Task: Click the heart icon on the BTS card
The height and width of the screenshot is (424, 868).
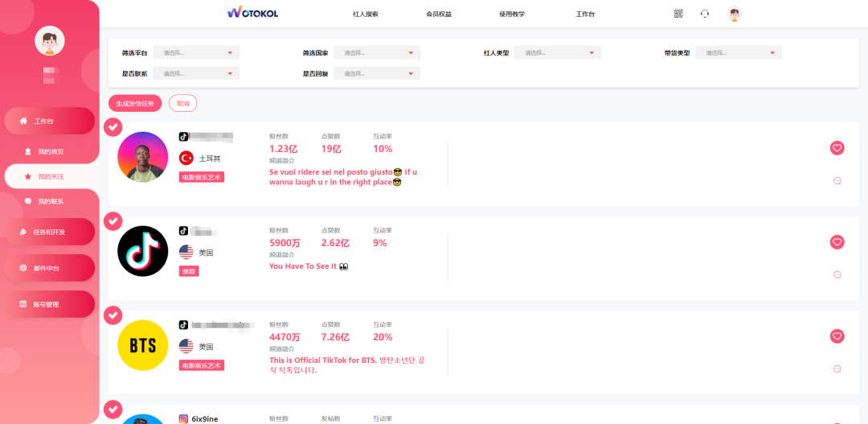Action: 837,336
